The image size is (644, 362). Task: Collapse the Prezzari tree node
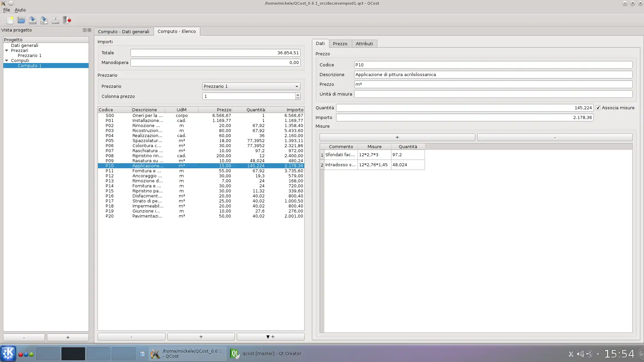coord(7,51)
